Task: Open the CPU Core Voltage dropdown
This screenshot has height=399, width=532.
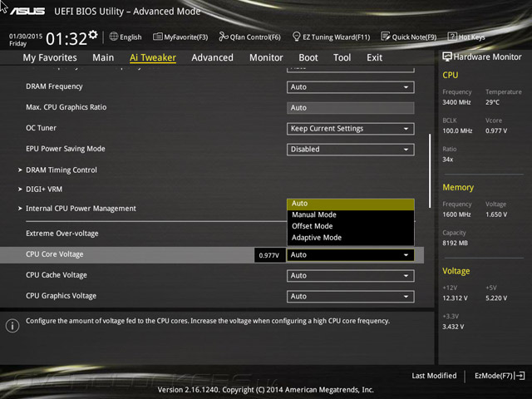Action: [351, 255]
